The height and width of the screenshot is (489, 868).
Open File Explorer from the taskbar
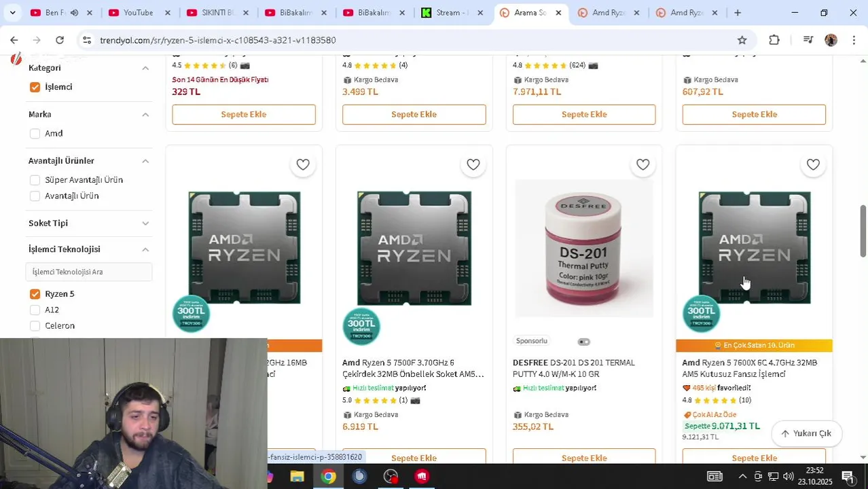[x=297, y=477]
